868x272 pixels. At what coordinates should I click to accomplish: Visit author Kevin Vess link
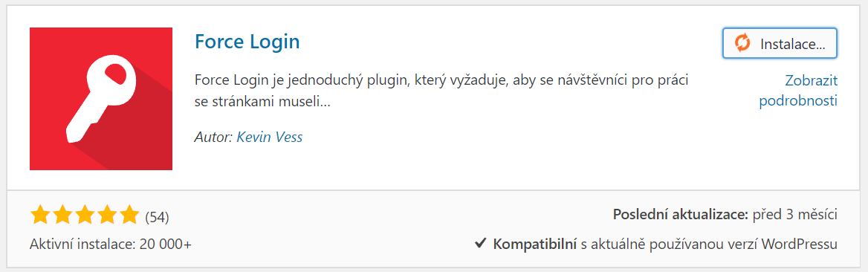pyautogui.click(x=270, y=137)
